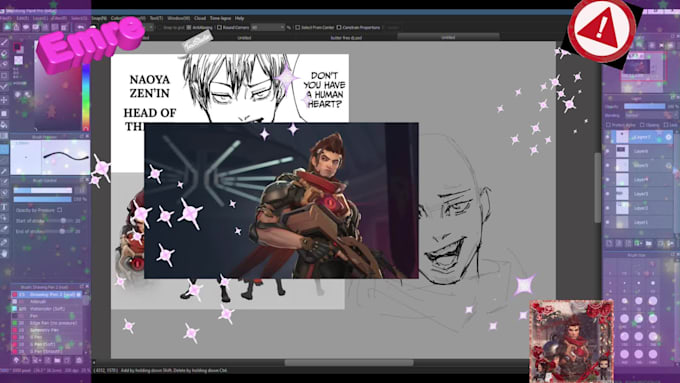Screen dimensions: 680x383
Task: Toggle the Protect Alpha checkbox
Action: pyautogui.click(x=608, y=125)
